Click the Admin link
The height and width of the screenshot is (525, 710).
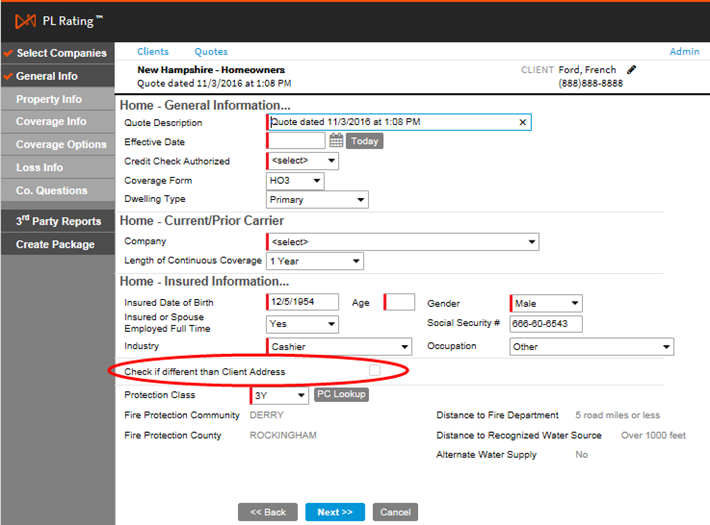click(684, 52)
